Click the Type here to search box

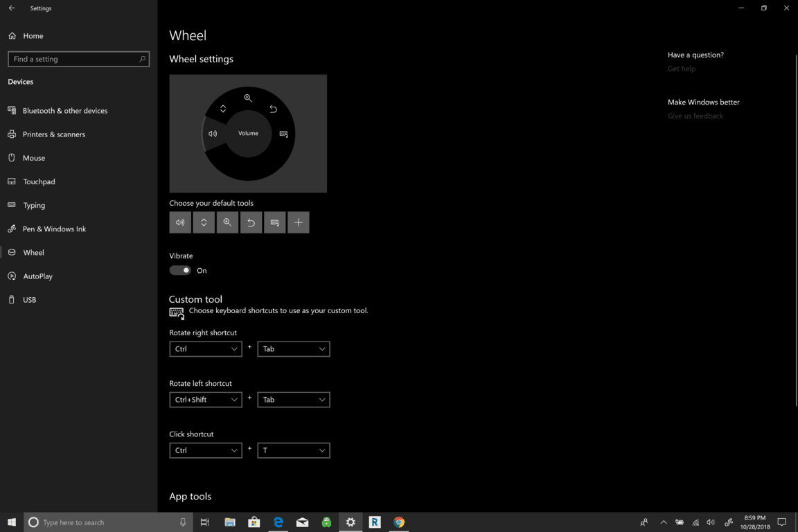[x=108, y=522]
